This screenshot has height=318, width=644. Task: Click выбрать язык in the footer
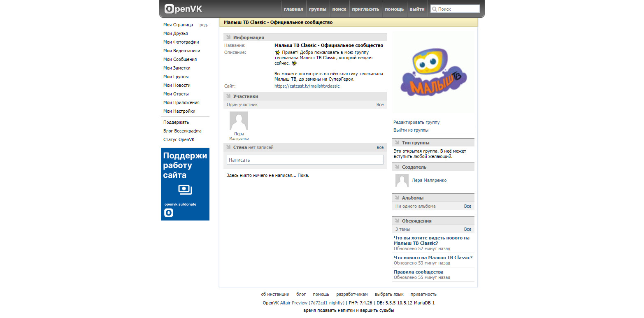click(x=389, y=294)
